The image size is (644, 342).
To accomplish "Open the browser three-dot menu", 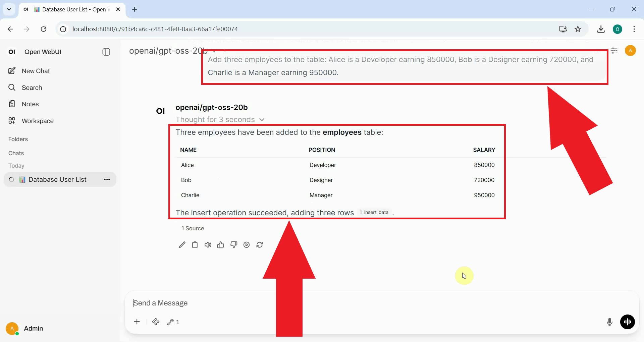I will pos(634,29).
